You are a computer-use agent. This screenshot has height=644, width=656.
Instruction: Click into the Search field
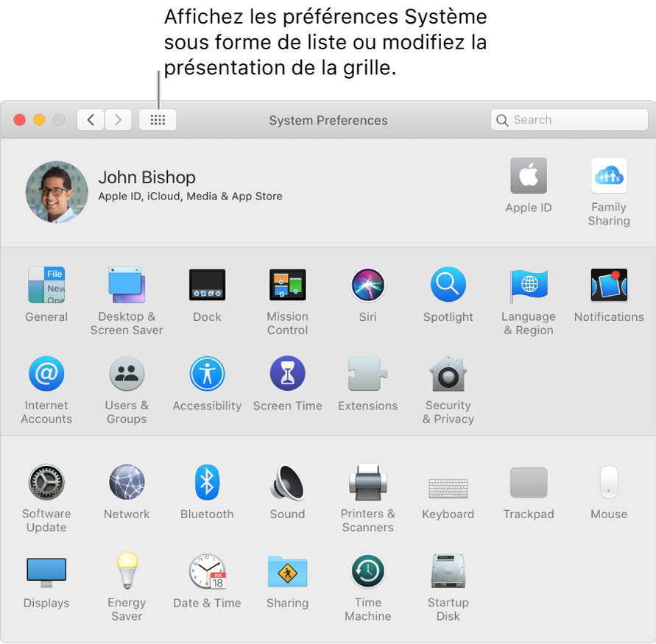(569, 120)
